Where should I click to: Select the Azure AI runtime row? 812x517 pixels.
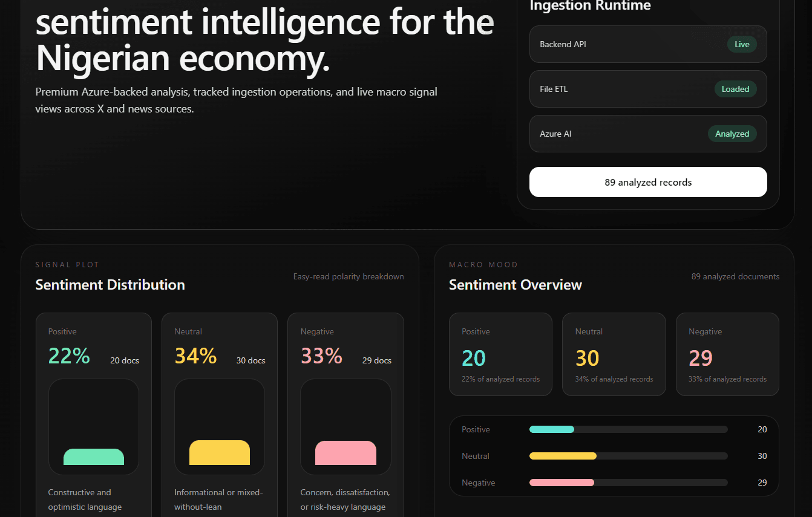click(x=648, y=134)
